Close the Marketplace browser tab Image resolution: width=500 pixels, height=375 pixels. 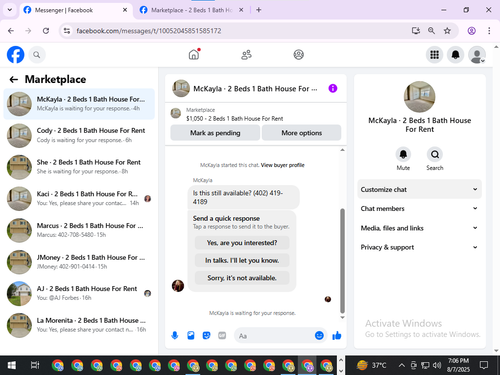pos(241,10)
